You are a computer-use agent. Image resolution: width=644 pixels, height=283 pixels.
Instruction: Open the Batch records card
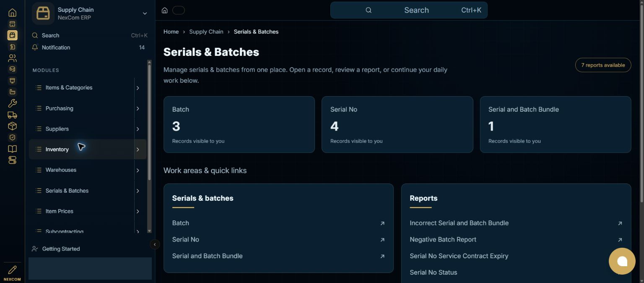[x=239, y=124]
